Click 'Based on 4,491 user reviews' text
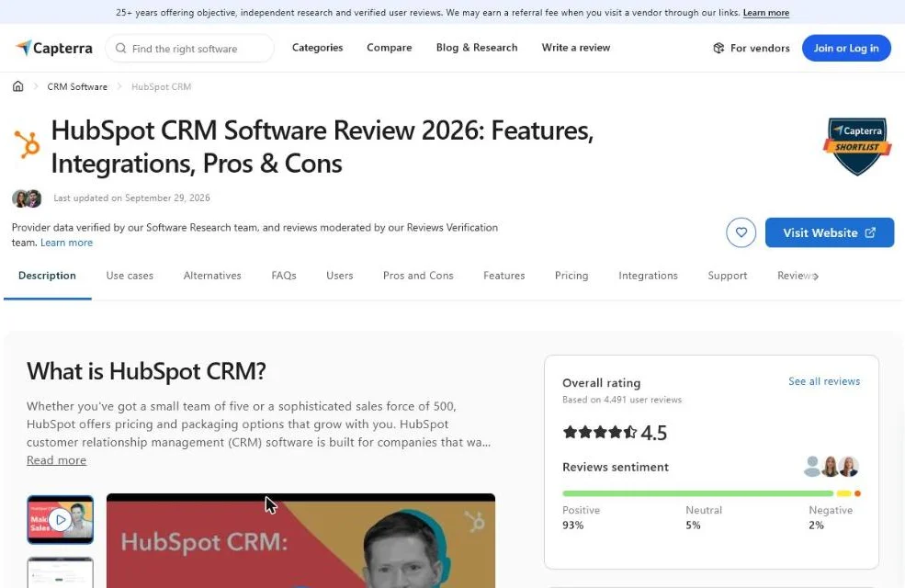Viewport: 905px width, 588px height. point(622,400)
